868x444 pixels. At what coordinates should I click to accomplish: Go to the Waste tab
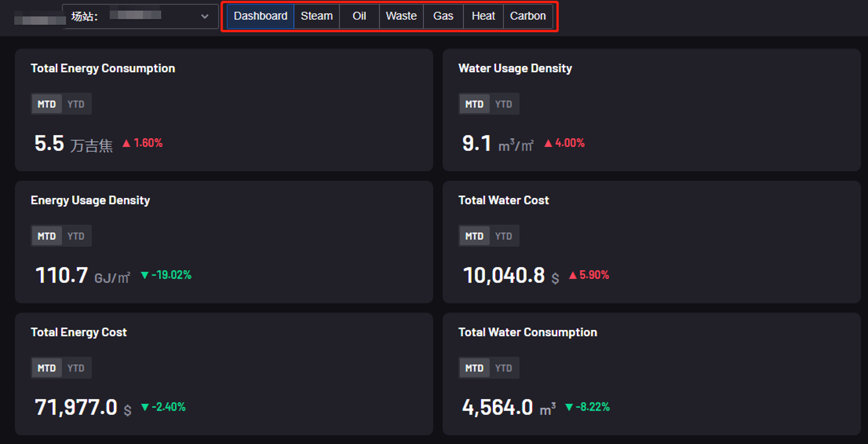coord(401,16)
